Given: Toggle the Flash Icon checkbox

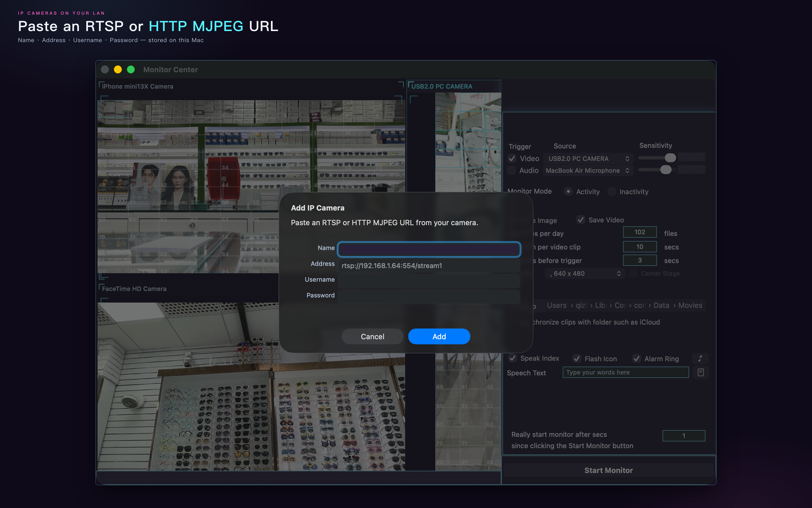Looking at the screenshot, I should click(577, 358).
